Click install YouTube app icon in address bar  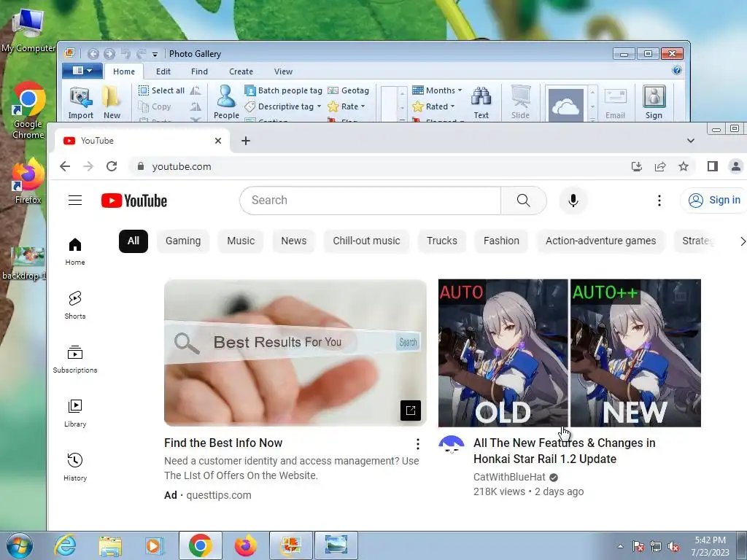click(x=636, y=166)
